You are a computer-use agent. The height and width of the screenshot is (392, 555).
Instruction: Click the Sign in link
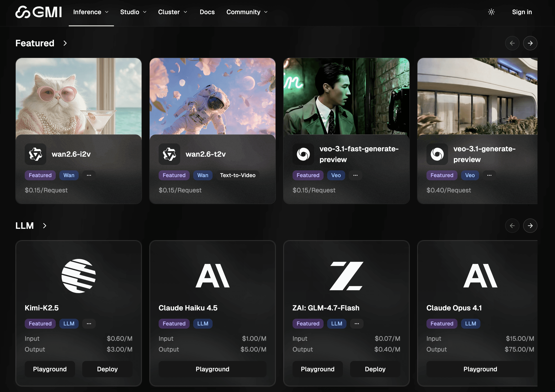click(522, 12)
